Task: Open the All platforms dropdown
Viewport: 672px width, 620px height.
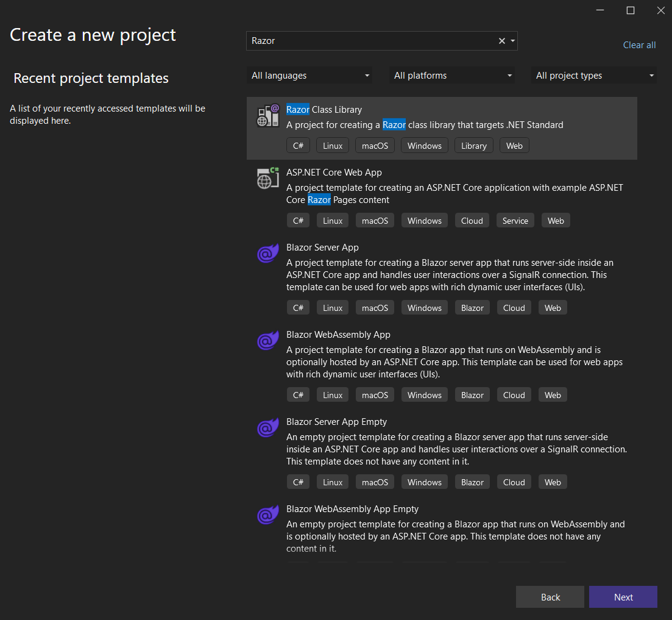Action: coord(452,75)
